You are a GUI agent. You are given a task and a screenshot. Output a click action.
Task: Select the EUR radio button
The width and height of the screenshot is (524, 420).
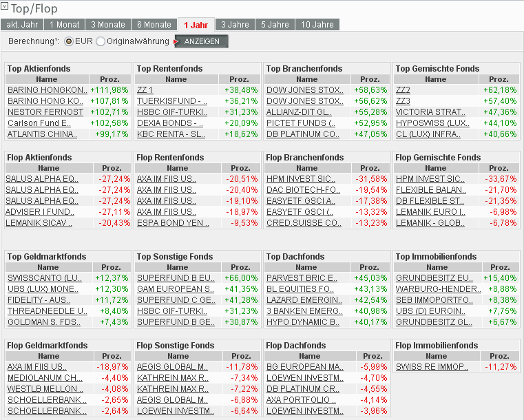pos(69,41)
